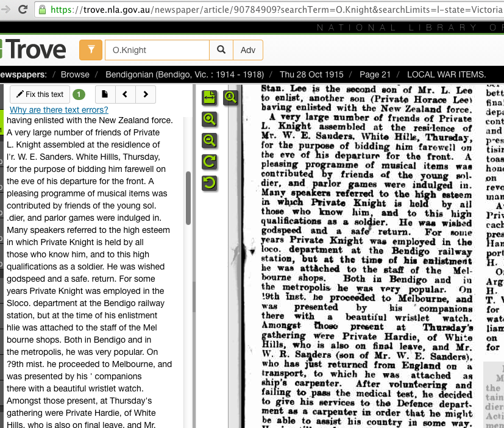
Task: Click the document page icon button
Action: 105,95
